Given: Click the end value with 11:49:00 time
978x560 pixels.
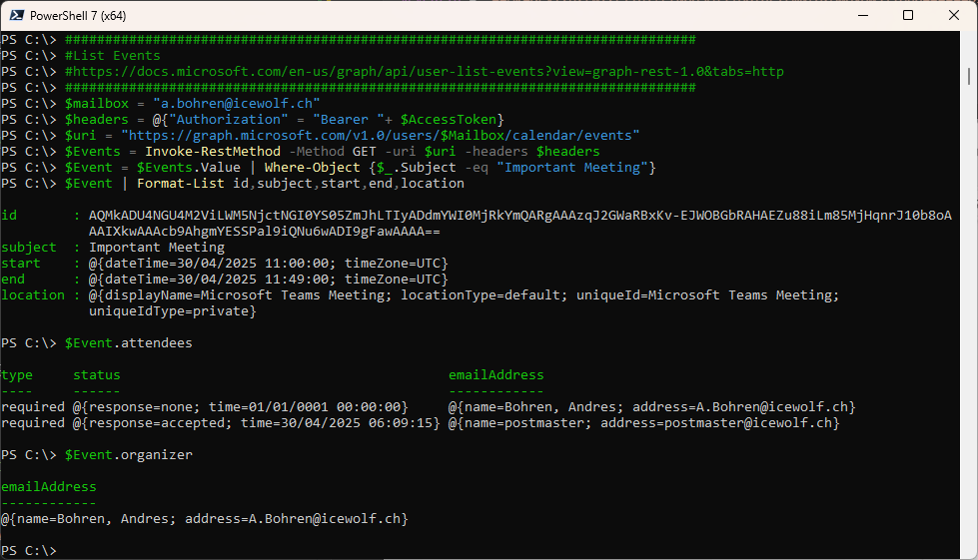Looking at the screenshot, I should 268,280.
